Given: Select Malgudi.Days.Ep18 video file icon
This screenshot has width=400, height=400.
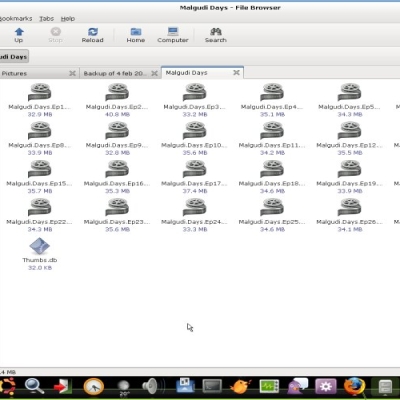Looking at the screenshot, I should coord(272,169).
